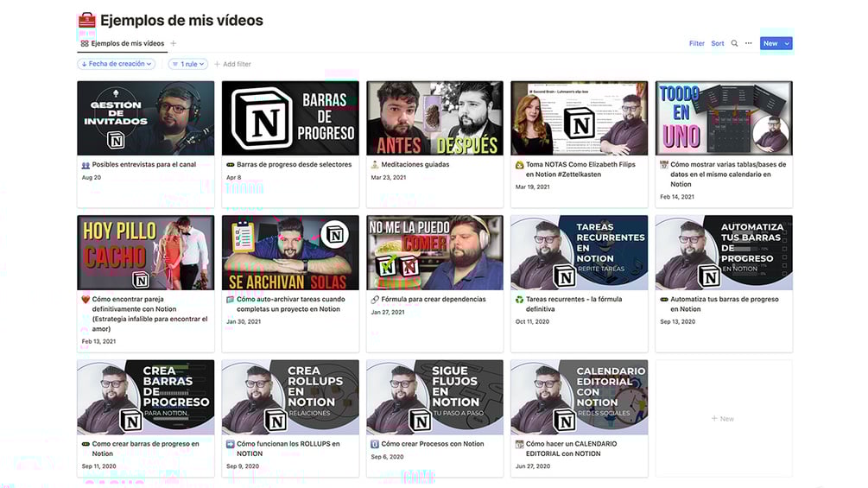Open the search magnifier icon

click(x=734, y=43)
